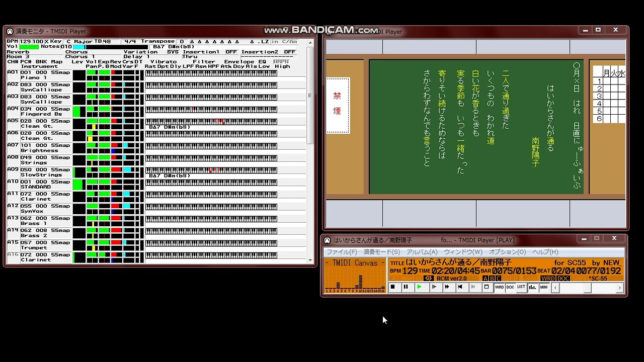Viewport: 644px width, 362px height.
Task: Click the monitor scrollbar's down arrow
Action: [x=310, y=259]
